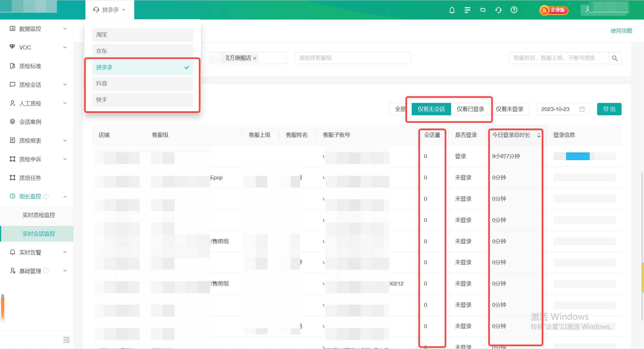Open the list menu icon in header
This screenshot has width=644, height=349.
[467, 10]
